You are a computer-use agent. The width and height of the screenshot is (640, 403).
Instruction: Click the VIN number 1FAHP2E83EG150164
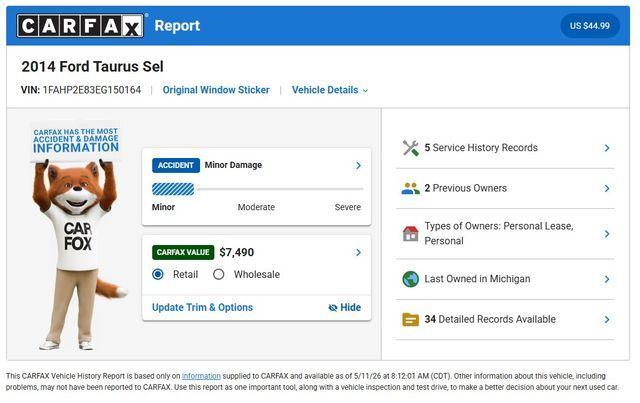[x=92, y=90]
